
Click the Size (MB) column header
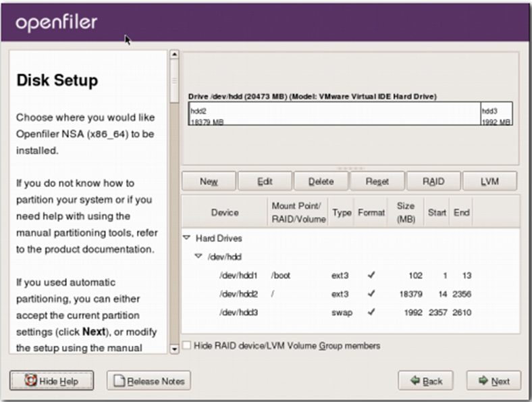(406, 213)
